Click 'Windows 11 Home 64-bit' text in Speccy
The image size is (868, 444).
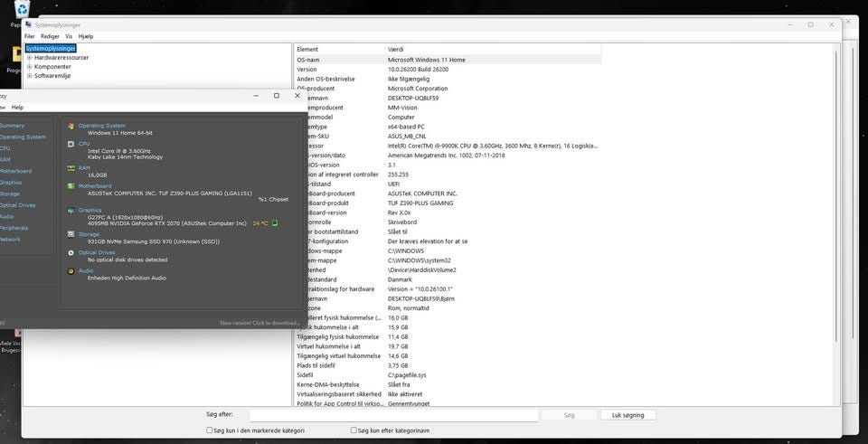pos(120,133)
